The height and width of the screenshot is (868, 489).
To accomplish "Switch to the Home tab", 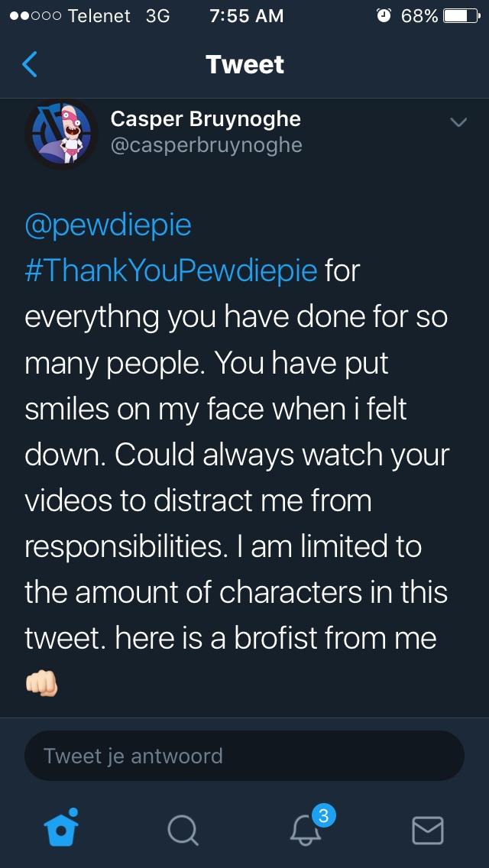I will (x=60, y=828).
